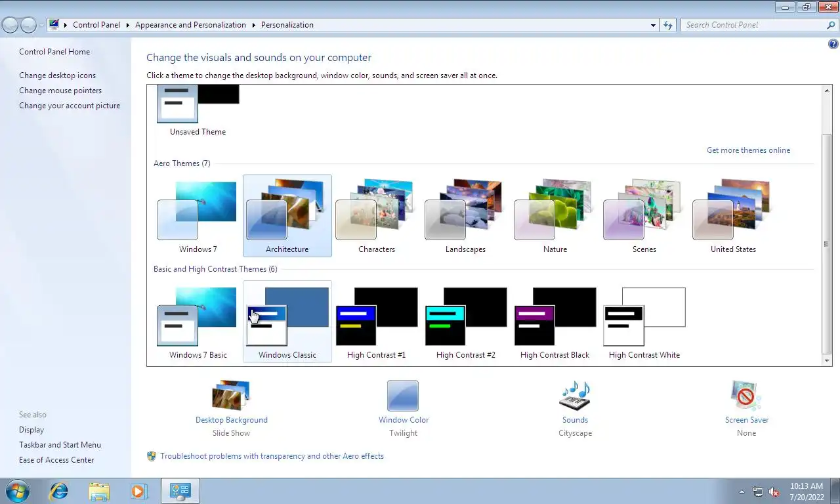Viewport: 840px width, 504px height.
Task: Open Windows Explorer from taskbar
Action: click(x=99, y=491)
